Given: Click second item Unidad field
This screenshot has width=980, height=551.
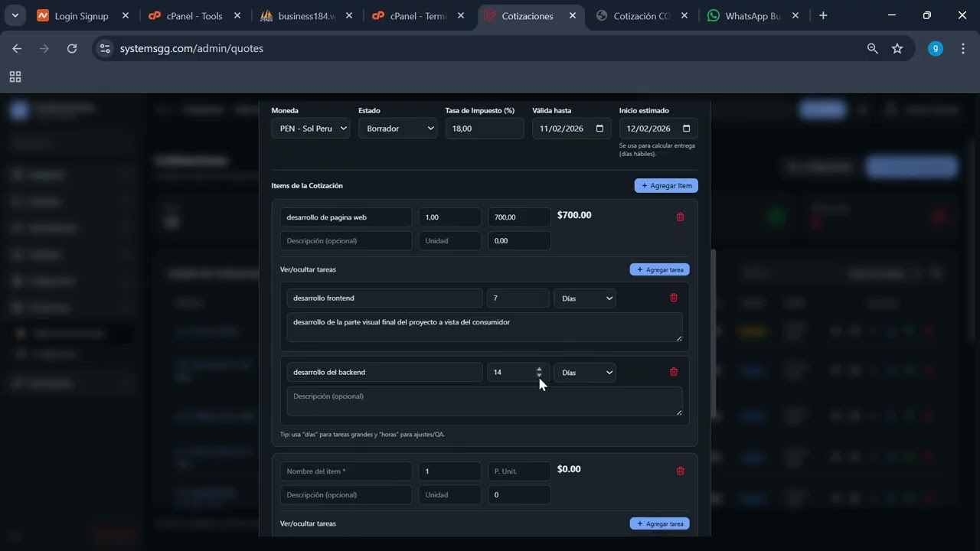Looking at the screenshot, I should [x=450, y=494].
